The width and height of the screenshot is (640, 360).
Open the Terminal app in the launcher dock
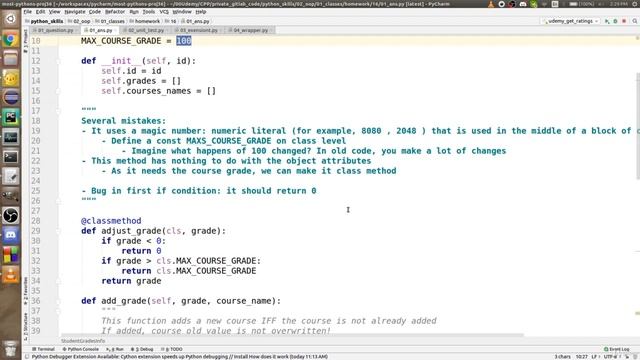[11, 157]
